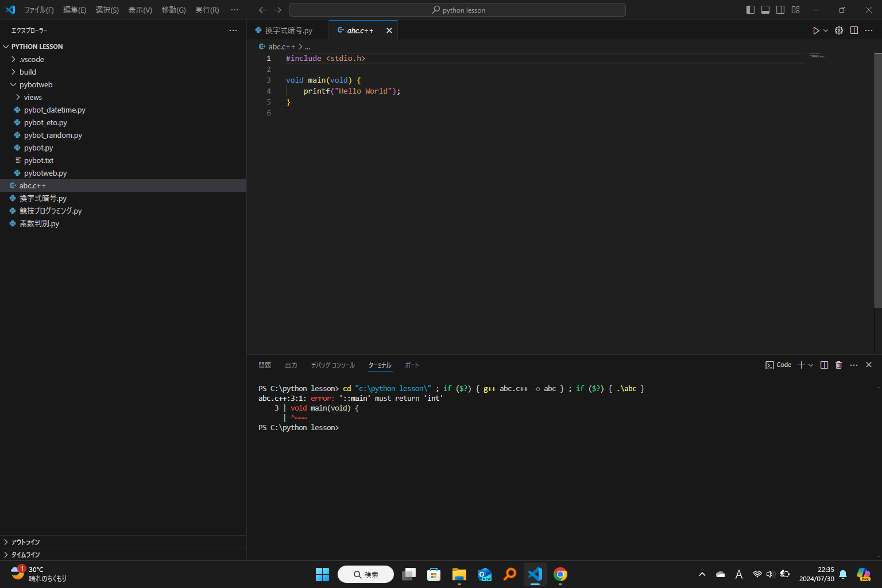Expand the アウトライン section
Viewport: 882px width, 588px height.
[123, 542]
